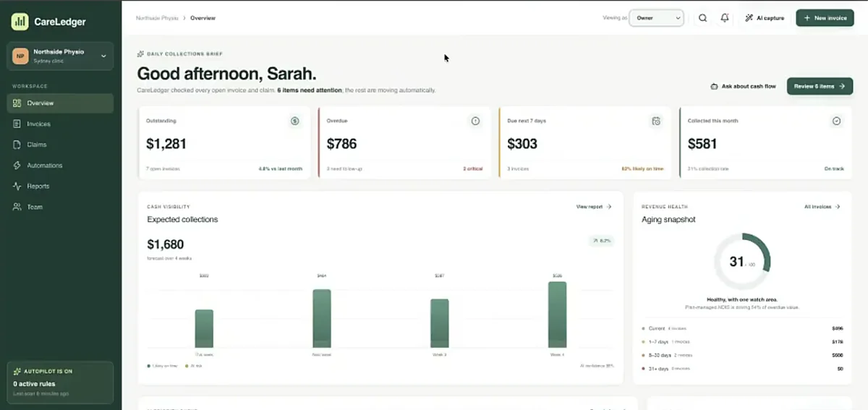Click the This week forecast bar

204,329
